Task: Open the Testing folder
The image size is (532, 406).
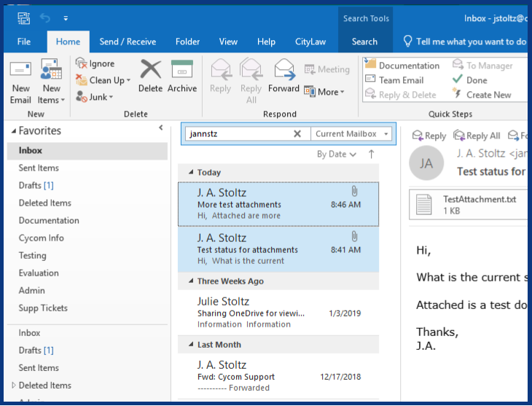Action: [87, 256]
